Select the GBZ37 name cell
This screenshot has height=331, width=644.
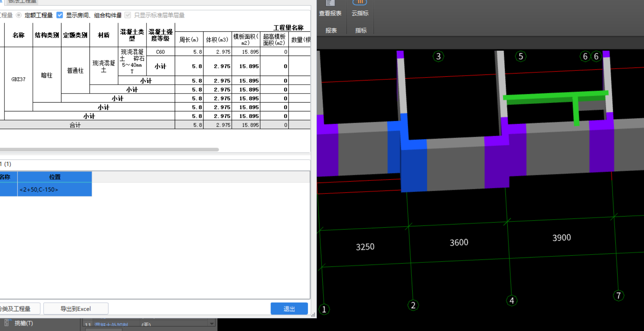(x=19, y=79)
